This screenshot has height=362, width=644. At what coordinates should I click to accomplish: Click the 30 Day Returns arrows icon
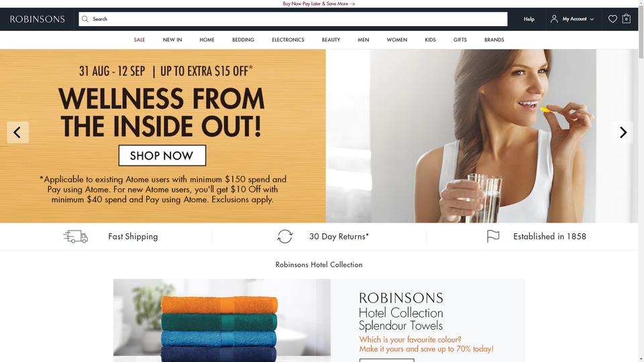284,237
